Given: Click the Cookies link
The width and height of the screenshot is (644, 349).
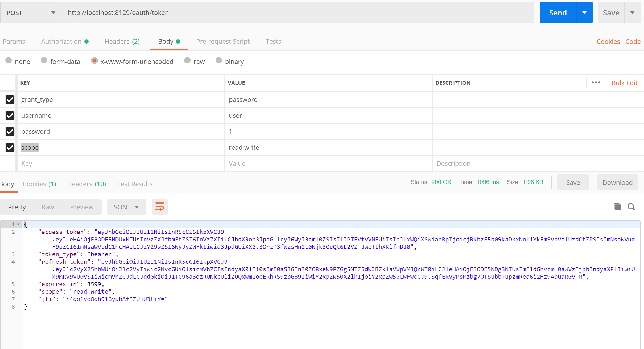Looking at the screenshot, I should 608,42.
